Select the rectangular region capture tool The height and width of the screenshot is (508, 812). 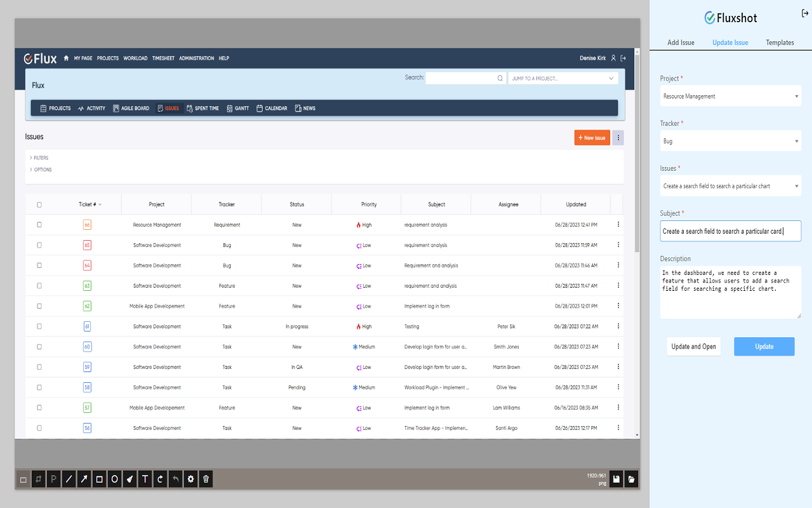coord(23,479)
